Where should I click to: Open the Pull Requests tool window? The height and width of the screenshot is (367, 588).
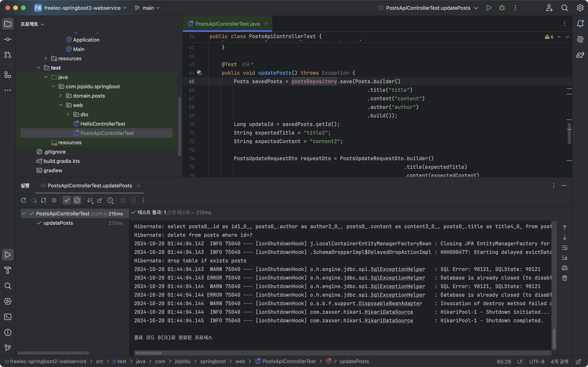[x=8, y=55]
